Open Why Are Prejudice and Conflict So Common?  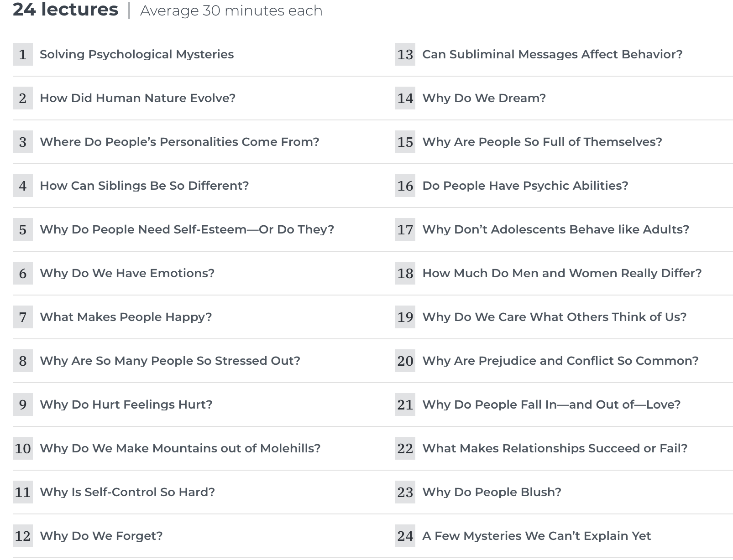560,361
